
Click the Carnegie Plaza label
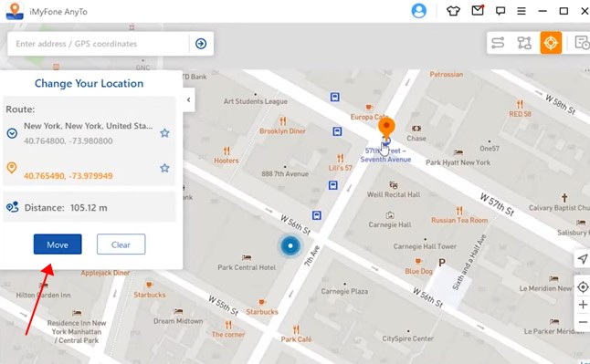click(344, 291)
